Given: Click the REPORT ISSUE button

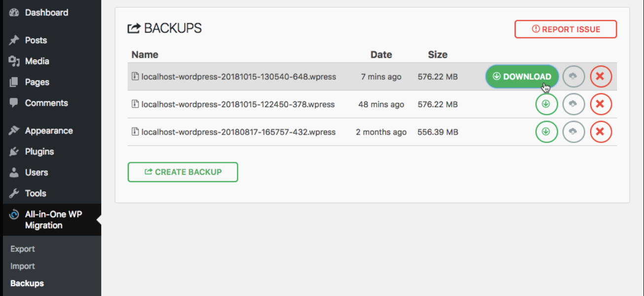Looking at the screenshot, I should pos(566,29).
